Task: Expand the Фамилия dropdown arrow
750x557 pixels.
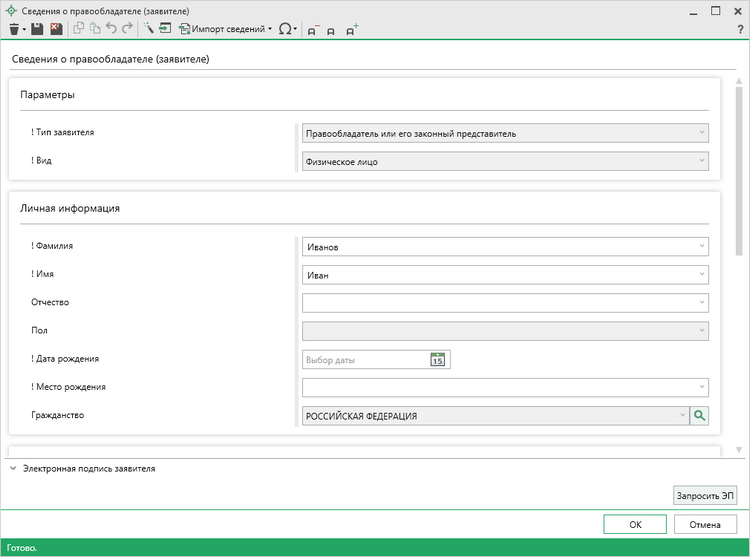Action: pos(702,246)
